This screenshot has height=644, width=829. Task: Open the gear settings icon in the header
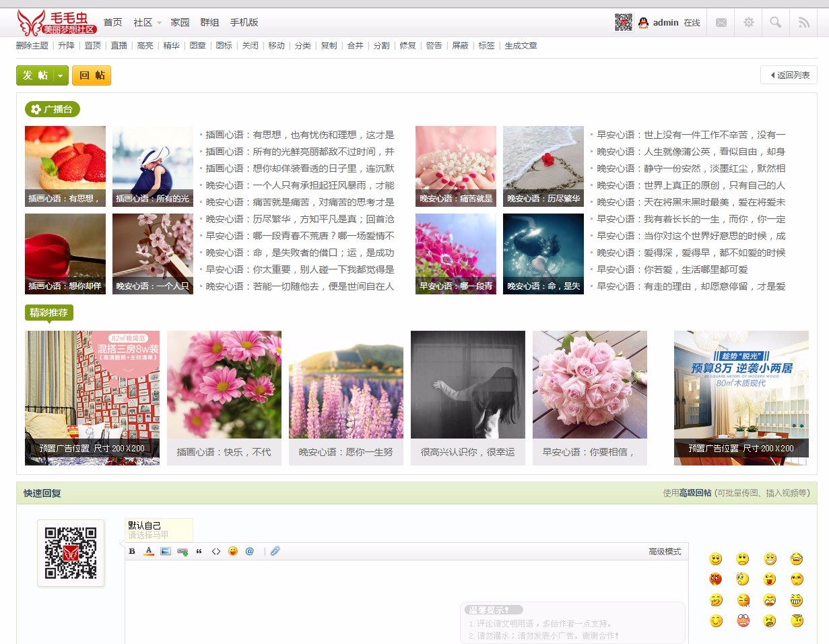(749, 22)
